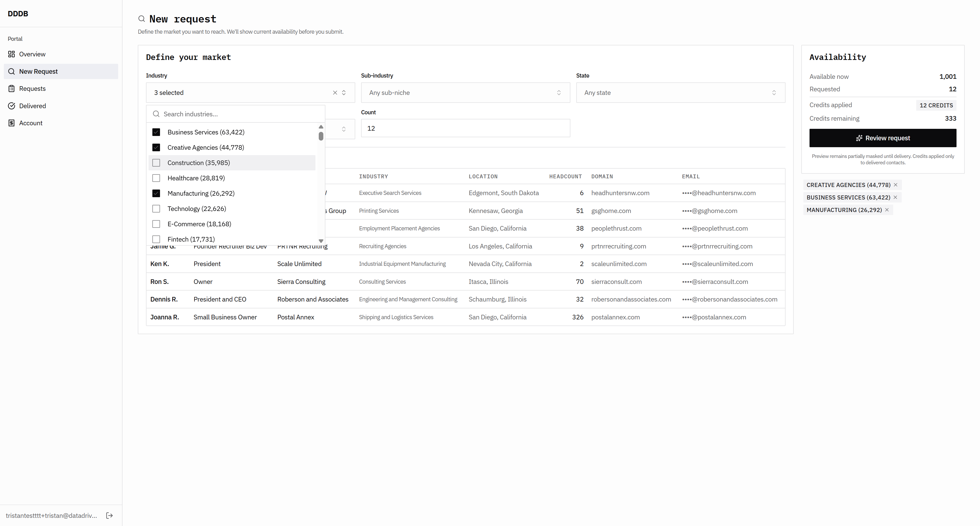Viewport: 980px width, 526px height.
Task: Click the Requests clipboard icon
Action: coord(11,89)
